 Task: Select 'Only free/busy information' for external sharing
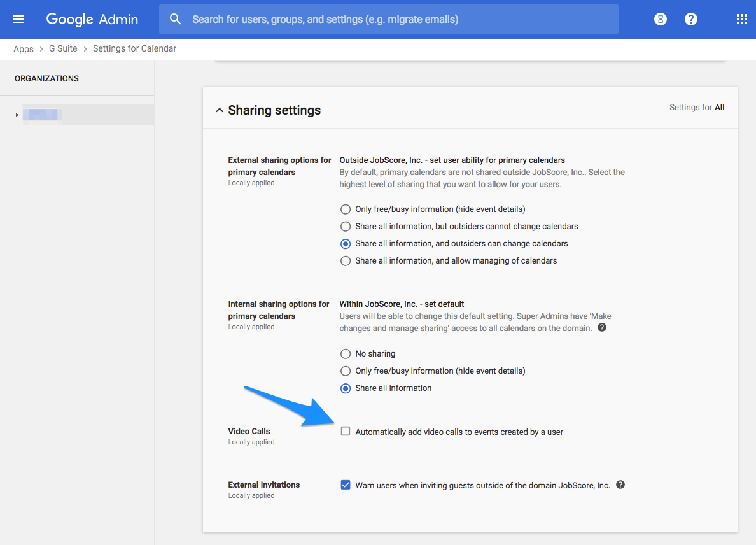coord(345,209)
